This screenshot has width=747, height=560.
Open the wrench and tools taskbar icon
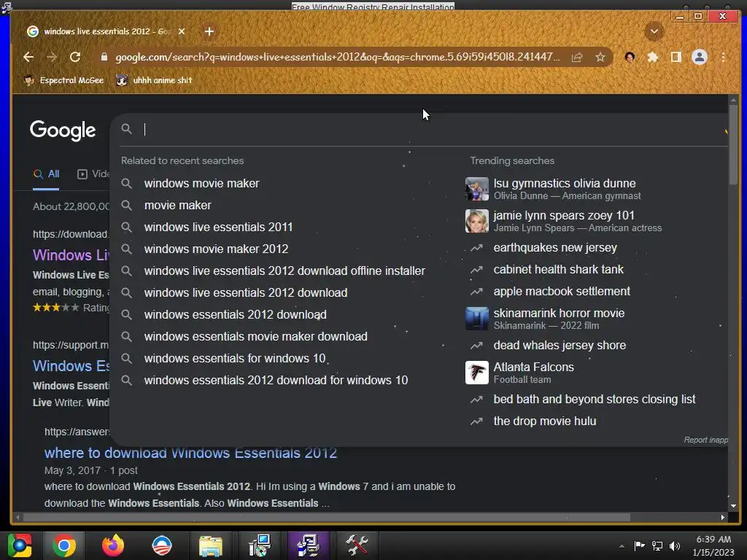357,545
